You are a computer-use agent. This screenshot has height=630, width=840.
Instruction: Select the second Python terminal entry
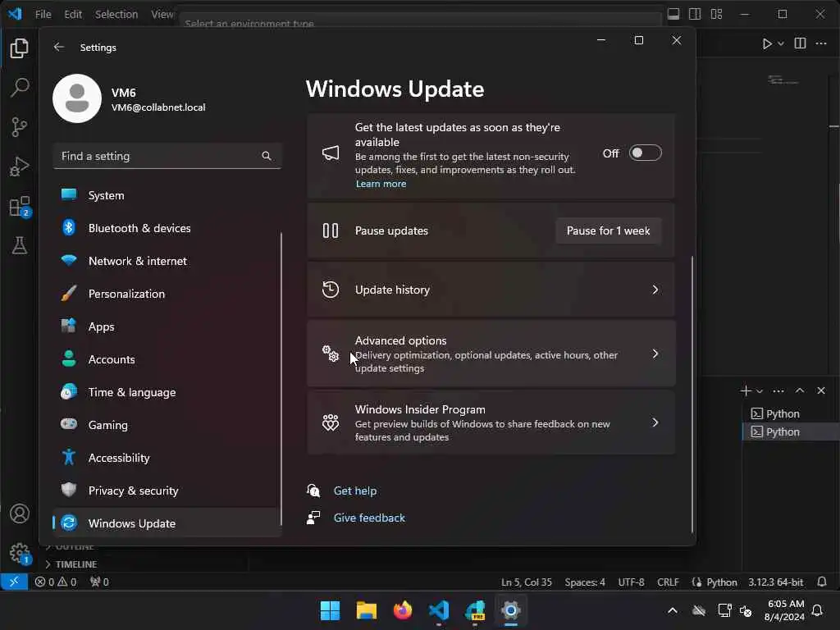(791, 431)
